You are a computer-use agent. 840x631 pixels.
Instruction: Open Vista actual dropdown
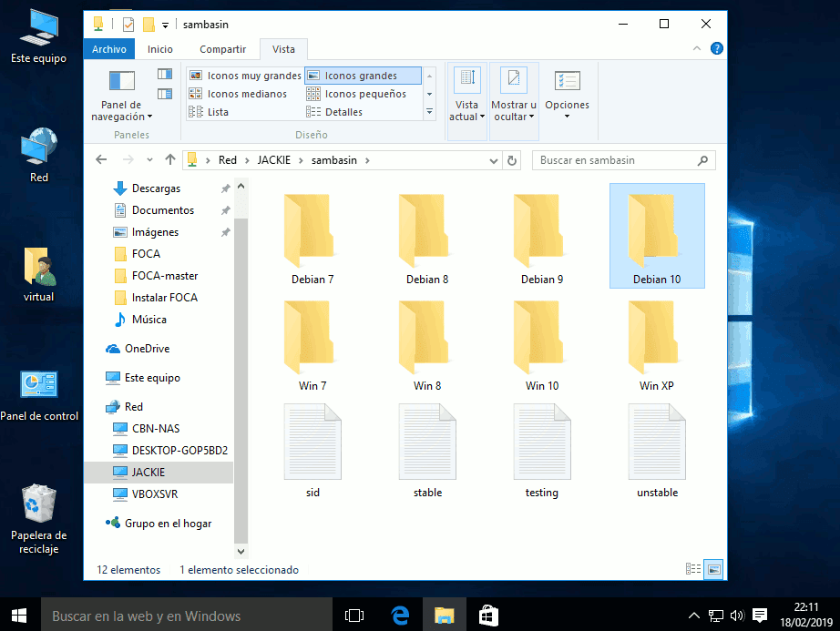pyautogui.click(x=466, y=102)
